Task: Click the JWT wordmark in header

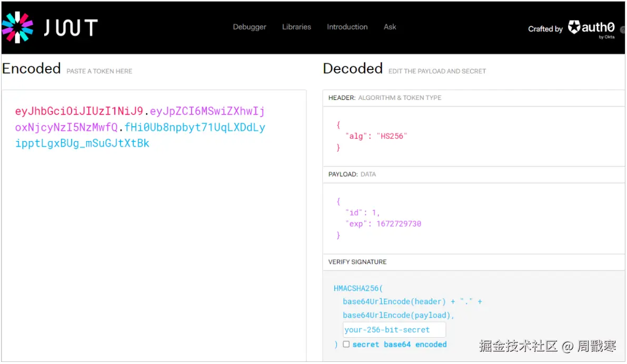Action: [71, 27]
